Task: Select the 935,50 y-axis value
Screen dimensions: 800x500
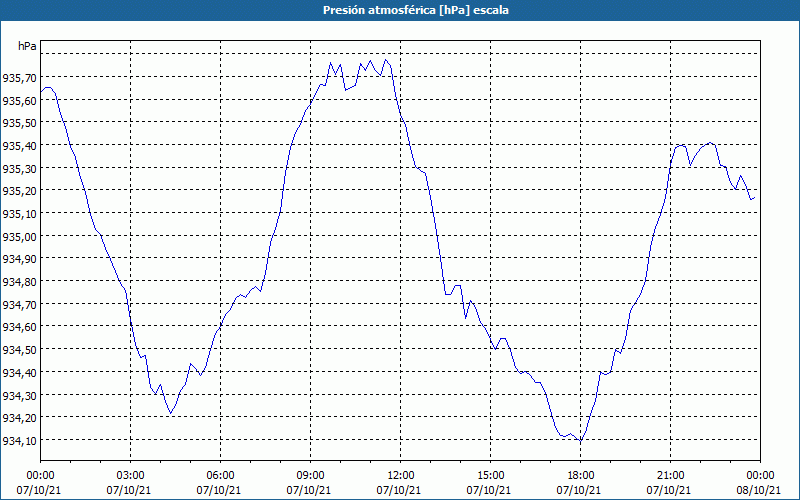Action: point(20,123)
